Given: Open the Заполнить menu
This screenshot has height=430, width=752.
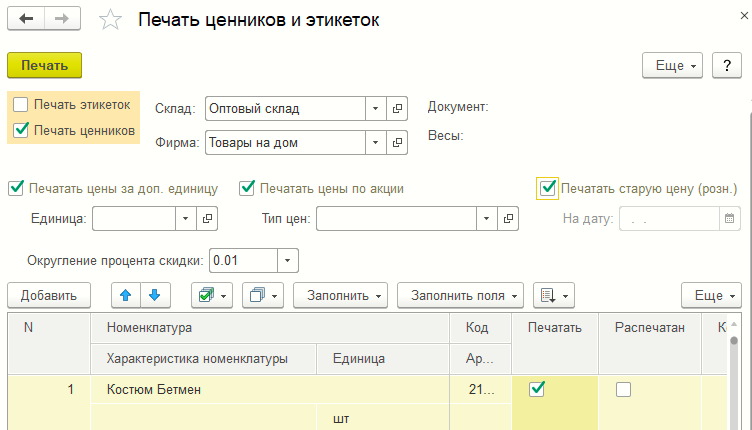Looking at the screenshot, I should 345,294.
